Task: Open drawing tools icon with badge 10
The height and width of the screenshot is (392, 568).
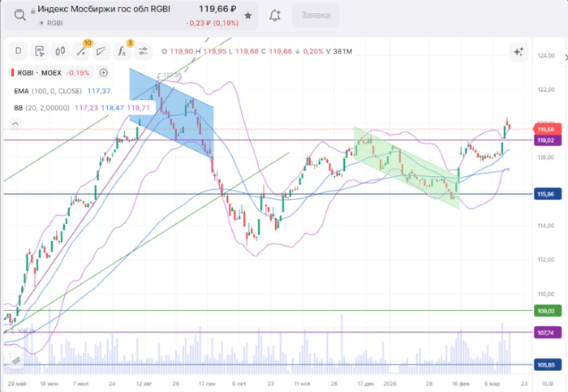Action: 81,51
